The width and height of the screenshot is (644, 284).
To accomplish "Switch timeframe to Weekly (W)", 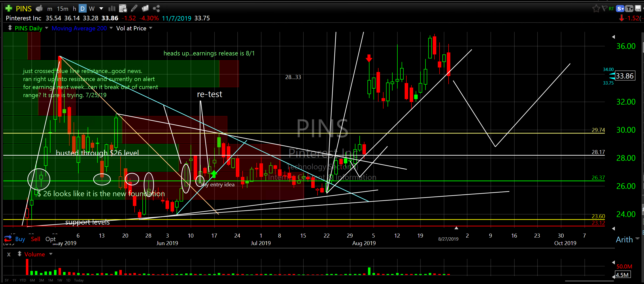I will click(92, 9).
